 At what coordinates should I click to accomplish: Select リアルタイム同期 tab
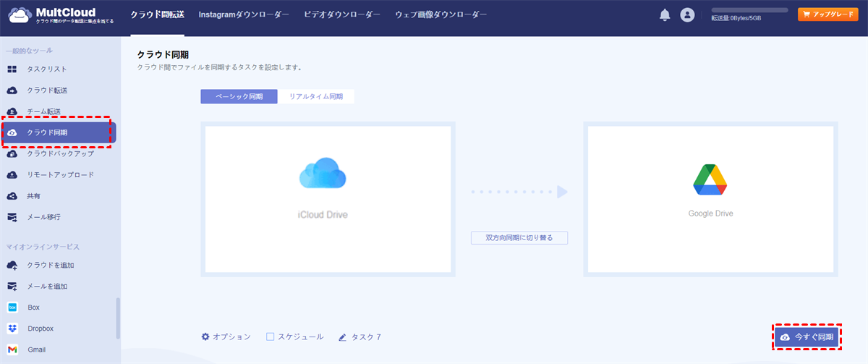coord(316,97)
